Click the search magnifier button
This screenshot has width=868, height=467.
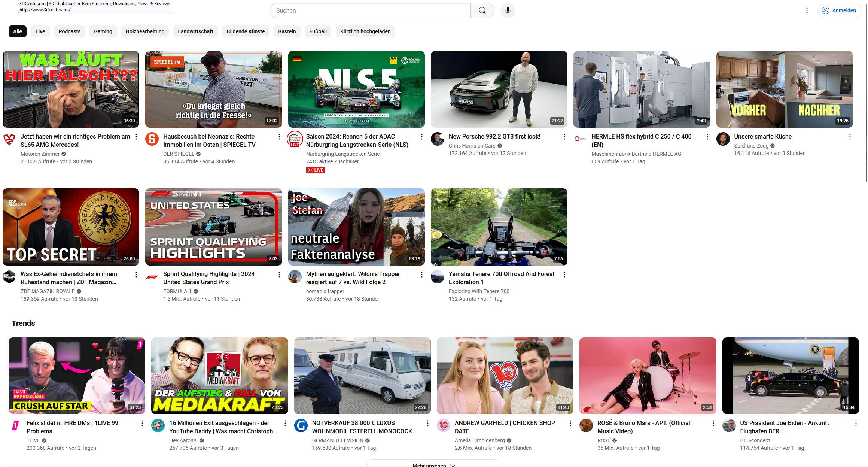pos(482,10)
